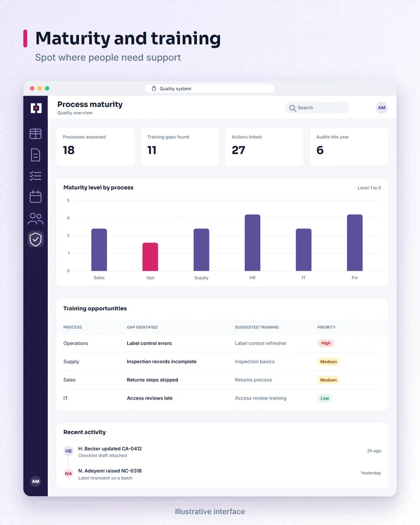This screenshot has height=525, width=420.
Task: Click the yellow minimize window dot
Action: click(39, 88)
